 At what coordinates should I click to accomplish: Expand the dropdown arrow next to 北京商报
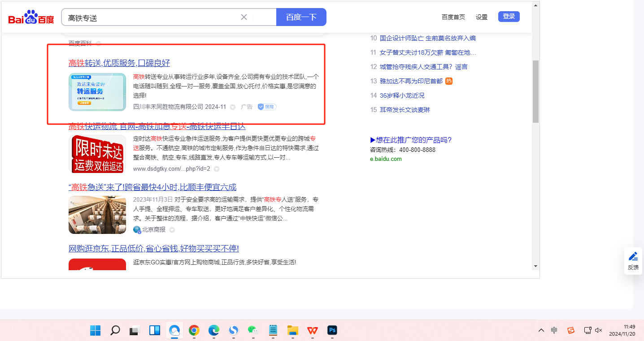point(172,230)
